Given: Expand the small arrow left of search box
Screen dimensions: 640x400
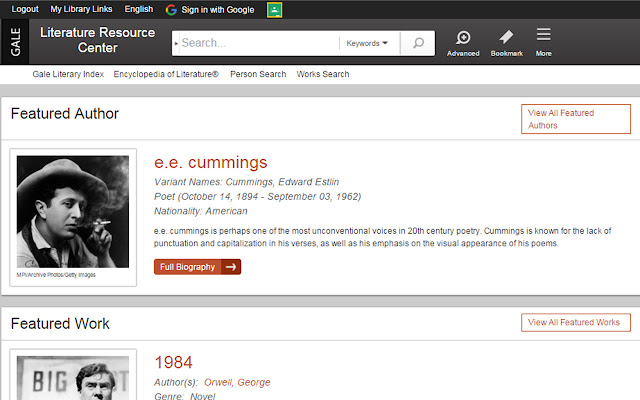Looking at the screenshot, I should pos(176,43).
